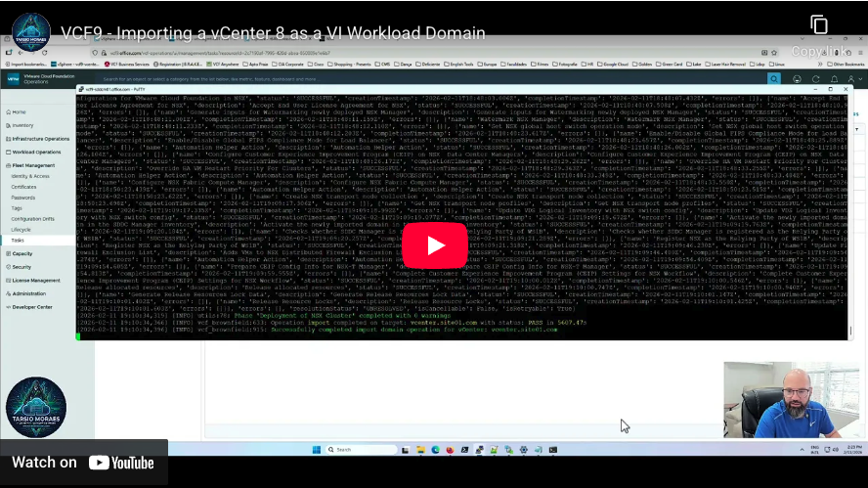Open Microsoft Edge from the taskbar
Screen dimensions: 868x488
pyautogui.click(x=435, y=450)
